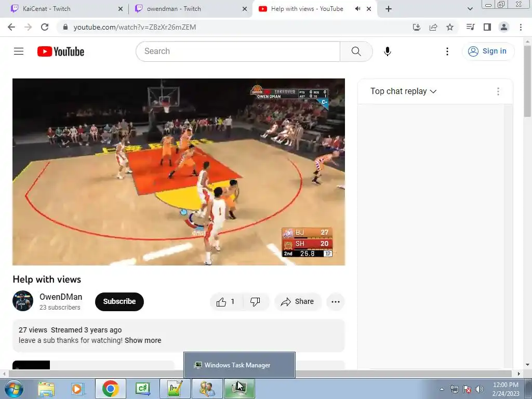532x399 pixels.
Task: Subscribe to OwenDMan channel
Action: (119, 302)
